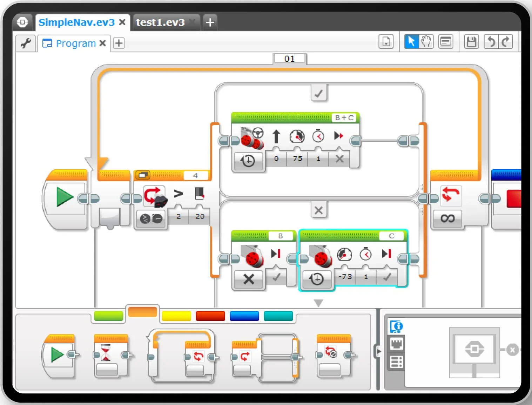Viewport: 532px width, 405px height.
Task: Select the Pan hand tool
Action: [426, 42]
